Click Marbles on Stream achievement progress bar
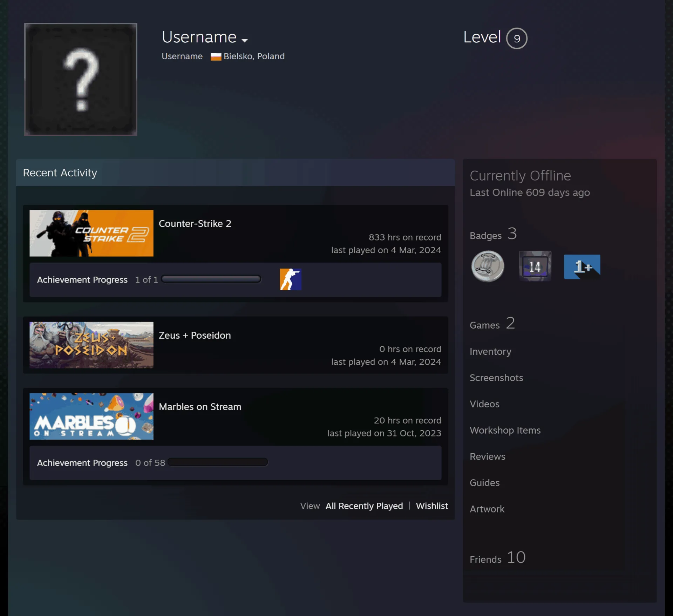Screen dimensions: 673x616 tap(218, 462)
